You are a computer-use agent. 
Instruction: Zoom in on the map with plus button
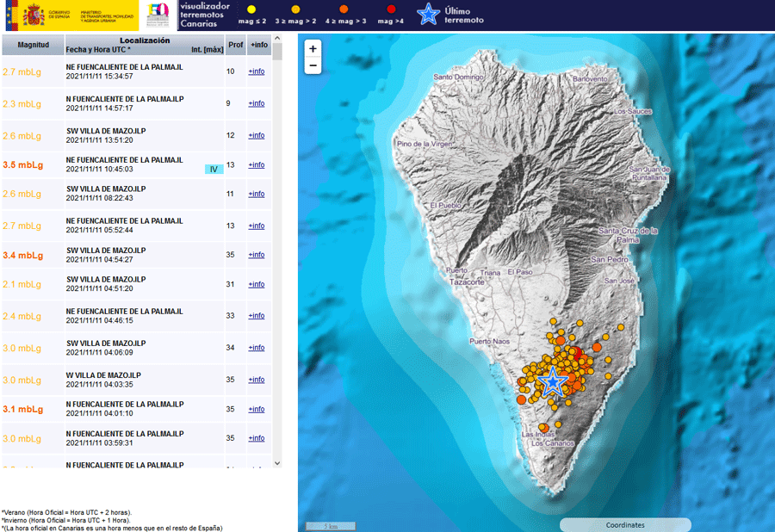pyautogui.click(x=313, y=49)
